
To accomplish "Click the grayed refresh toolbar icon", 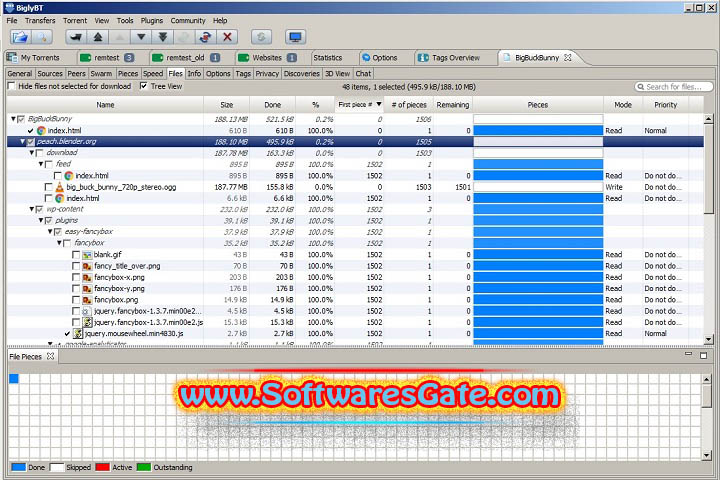I will click(261, 37).
